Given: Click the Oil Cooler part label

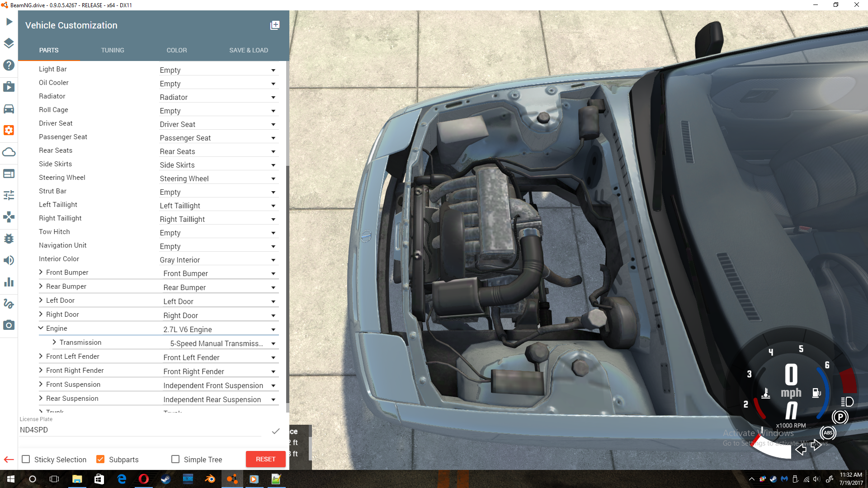Looking at the screenshot, I should click(x=53, y=83).
